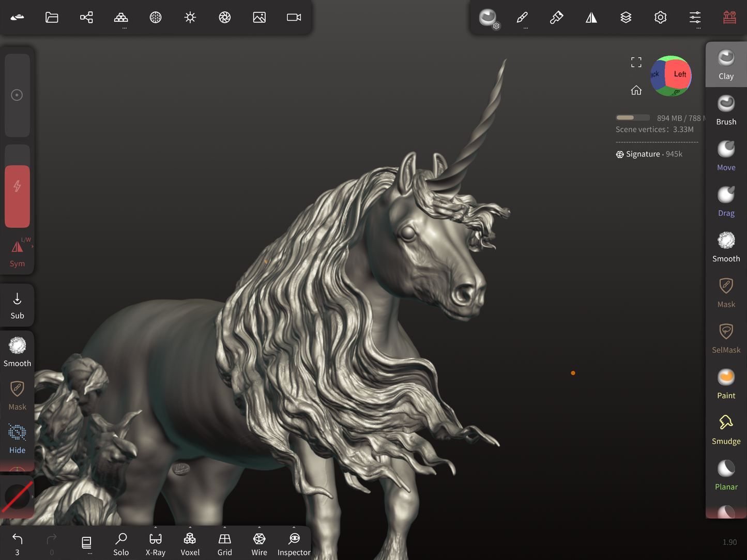Choose the Drag tool
This screenshot has height=560, width=747.
[726, 201]
